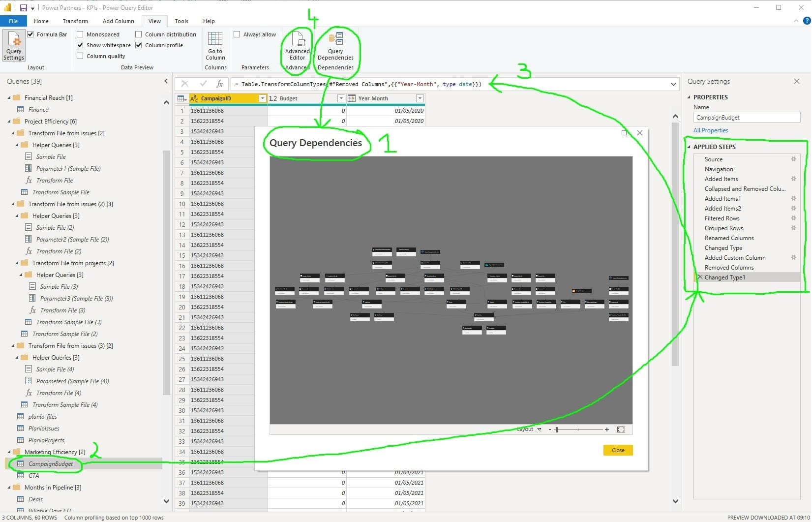Click the gear icon next to Filtered Rows
The height and width of the screenshot is (522, 812).
click(793, 218)
